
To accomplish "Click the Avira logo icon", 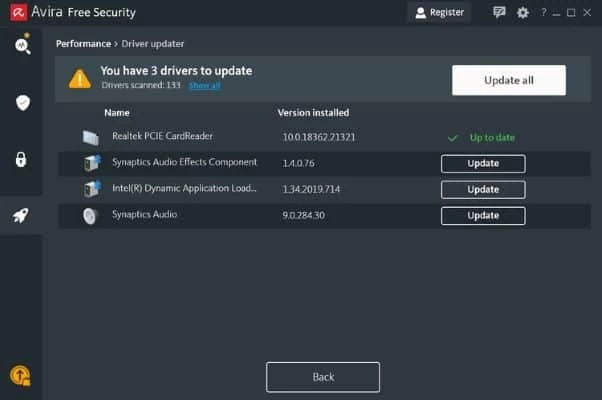I will point(18,12).
